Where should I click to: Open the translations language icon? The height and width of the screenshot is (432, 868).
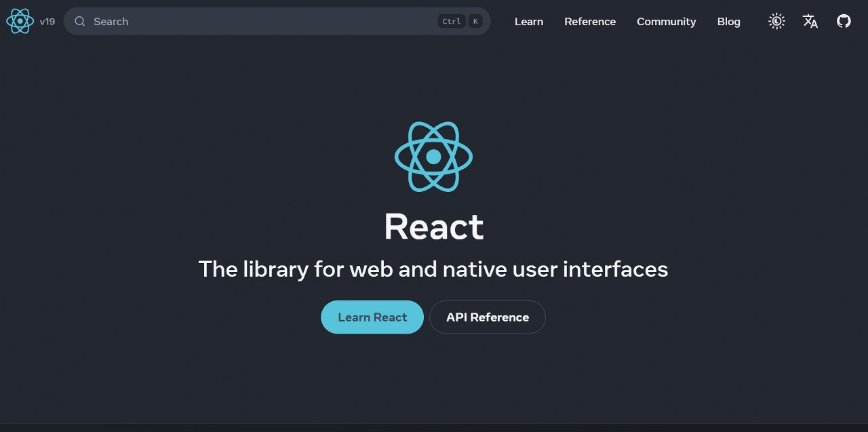click(x=810, y=21)
